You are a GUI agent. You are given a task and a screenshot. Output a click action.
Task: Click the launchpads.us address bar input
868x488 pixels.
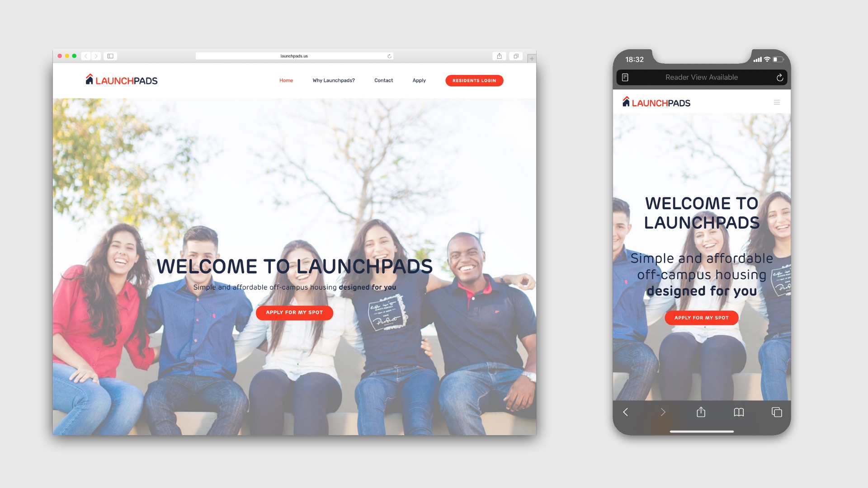click(x=294, y=56)
